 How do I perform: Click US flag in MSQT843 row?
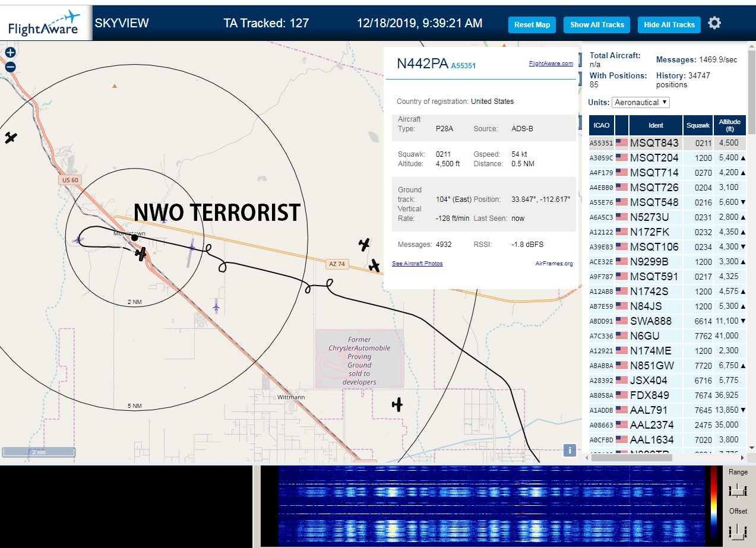click(x=622, y=143)
